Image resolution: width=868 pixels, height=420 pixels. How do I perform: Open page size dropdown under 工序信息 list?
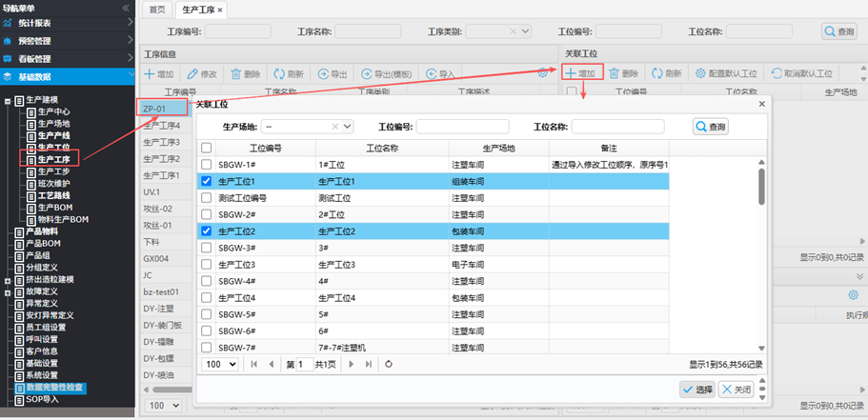(163, 406)
